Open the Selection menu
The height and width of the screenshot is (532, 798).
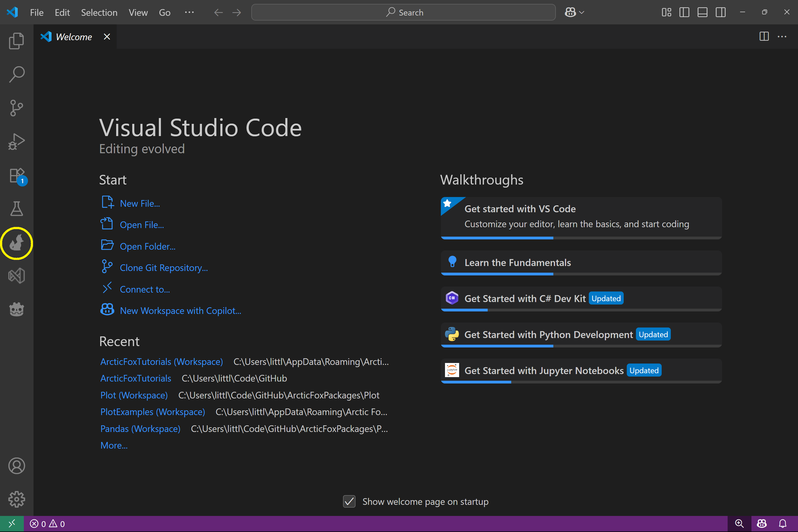[99, 12]
